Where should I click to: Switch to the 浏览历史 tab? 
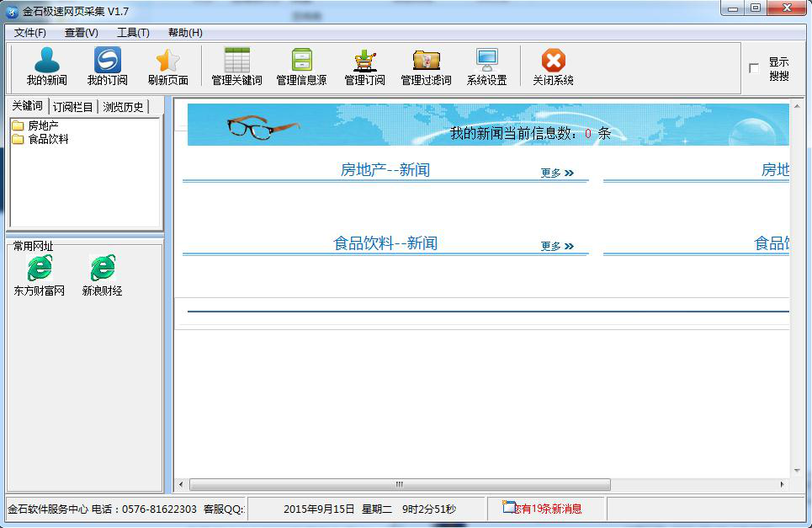click(x=124, y=107)
